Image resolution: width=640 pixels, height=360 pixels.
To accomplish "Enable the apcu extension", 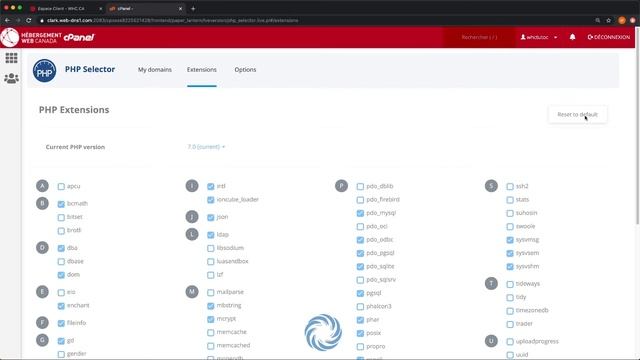I will 61,187.
